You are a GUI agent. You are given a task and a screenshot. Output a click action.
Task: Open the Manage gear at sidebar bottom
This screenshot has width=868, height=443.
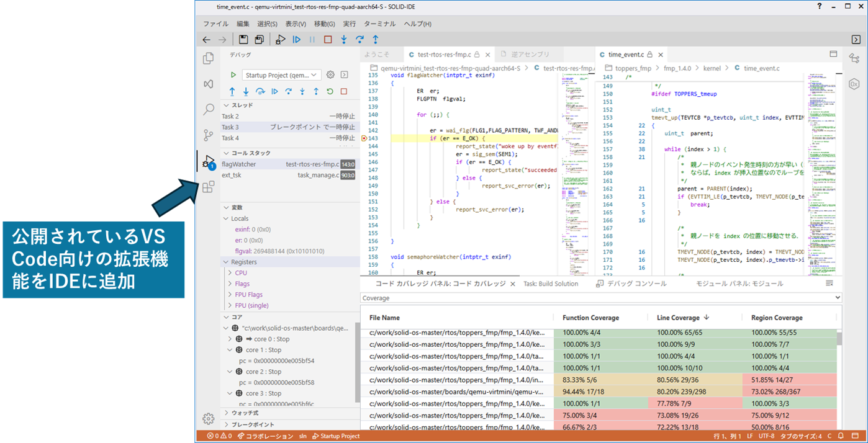click(x=209, y=419)
